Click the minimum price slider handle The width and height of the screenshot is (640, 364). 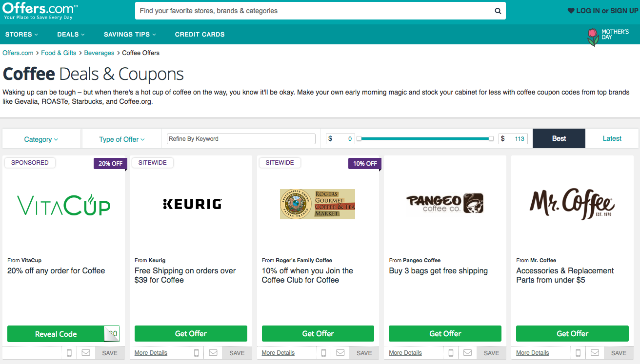(359, 139)
